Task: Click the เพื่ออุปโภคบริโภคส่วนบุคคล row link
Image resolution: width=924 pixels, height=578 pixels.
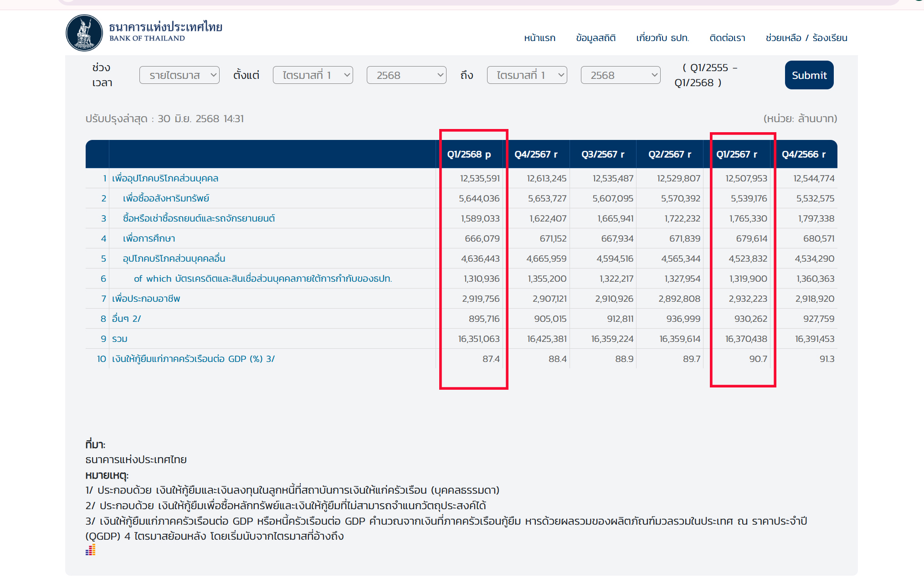Action: point(165,178)
